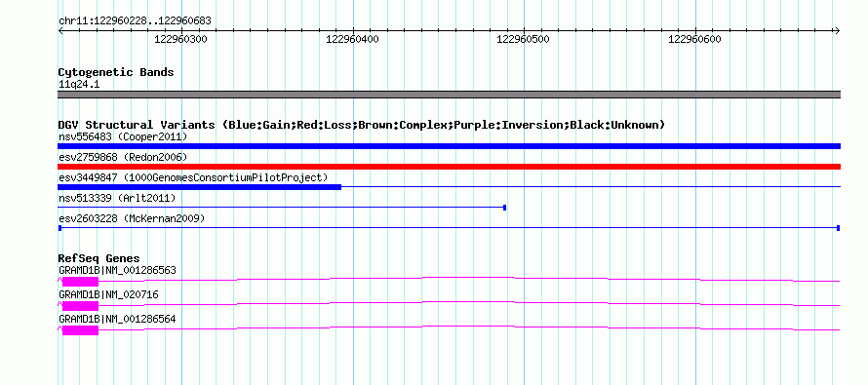
Task: Click the magenta exon of NM_001286563
Action: (80, 282)
